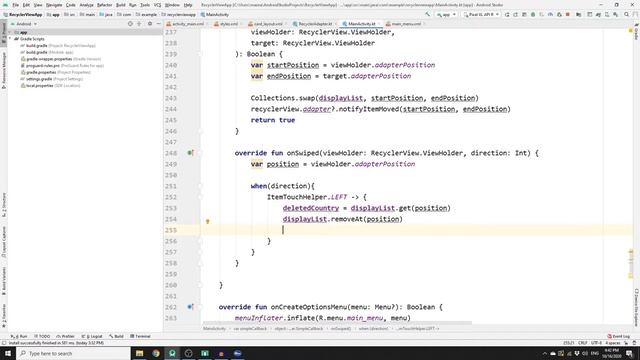The image size is (640, 360).
Task: Click the UTF-8 encoding status entry
Action: click(x=596, y=343)
